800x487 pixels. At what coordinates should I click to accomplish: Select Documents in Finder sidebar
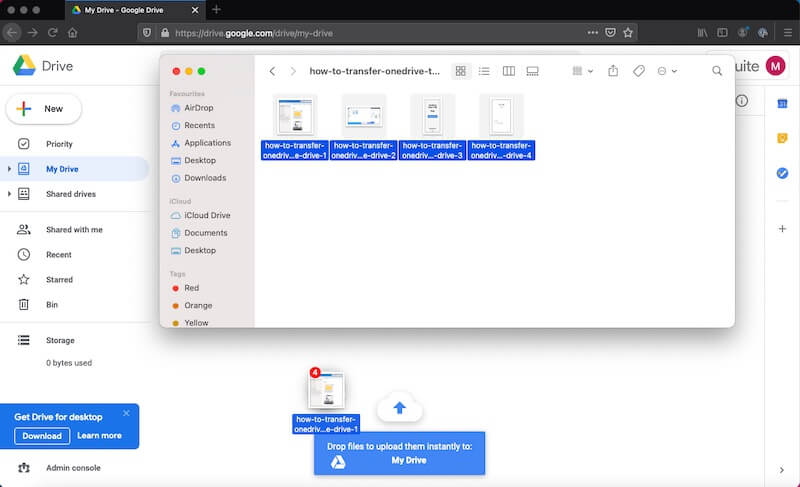coord(206,233)
